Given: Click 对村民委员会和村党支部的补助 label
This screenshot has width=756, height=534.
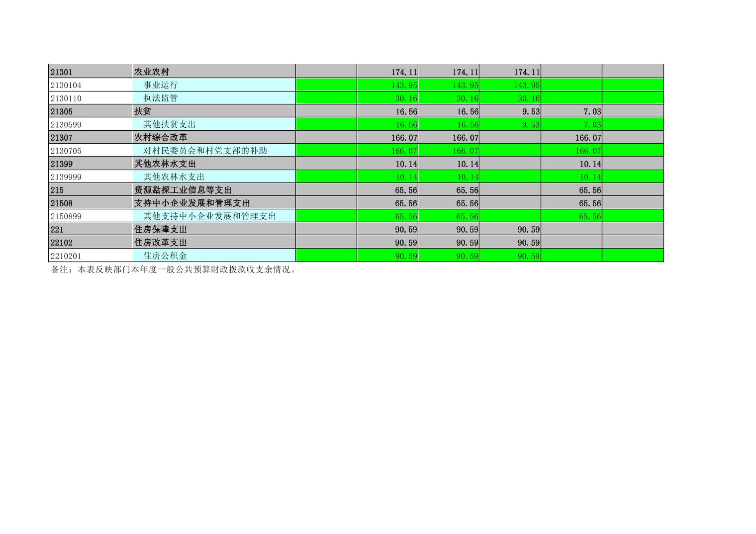Looking at the screenshot, I should tap(205, 151).
